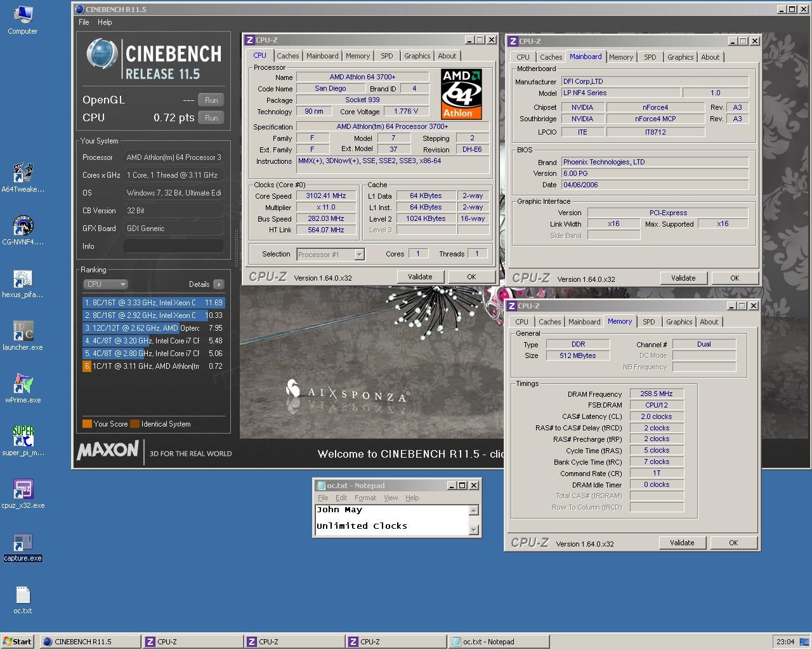Open the SPD tab in the CPU-Z Mainboard window

coord(650,57)
